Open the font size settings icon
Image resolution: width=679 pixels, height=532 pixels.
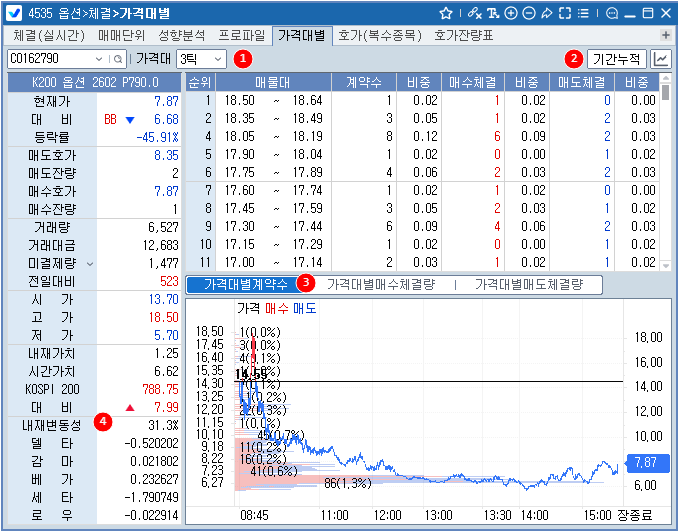coord(493,13)
